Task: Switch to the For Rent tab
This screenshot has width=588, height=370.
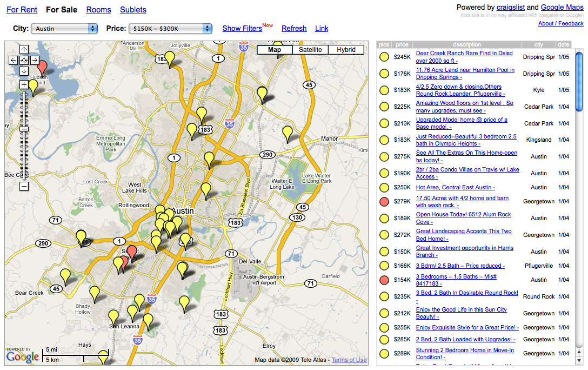Action: pos(22,10)
